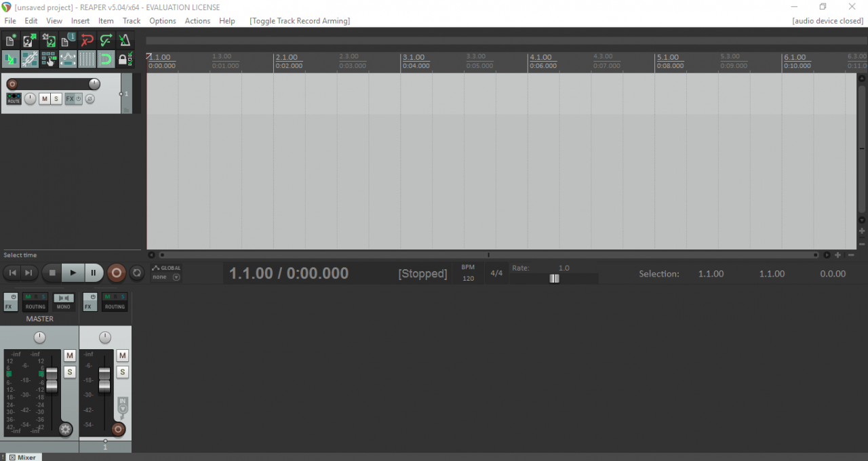The height and width of the screenshot is (461, 868).
Task: Click the Open Project toolbar icon
Action: point(29,41)
